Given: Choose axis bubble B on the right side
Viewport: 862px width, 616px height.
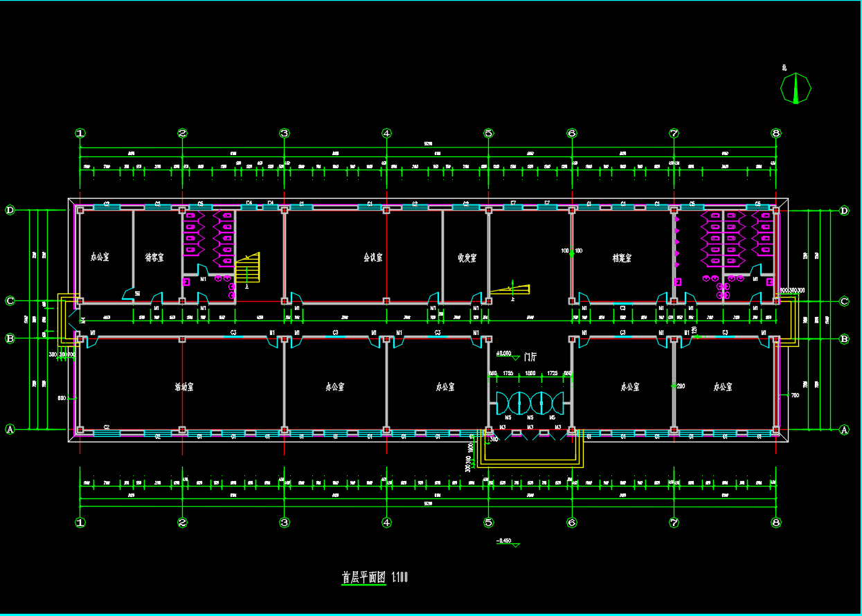Looking at the screenshot, I should 844,338.
